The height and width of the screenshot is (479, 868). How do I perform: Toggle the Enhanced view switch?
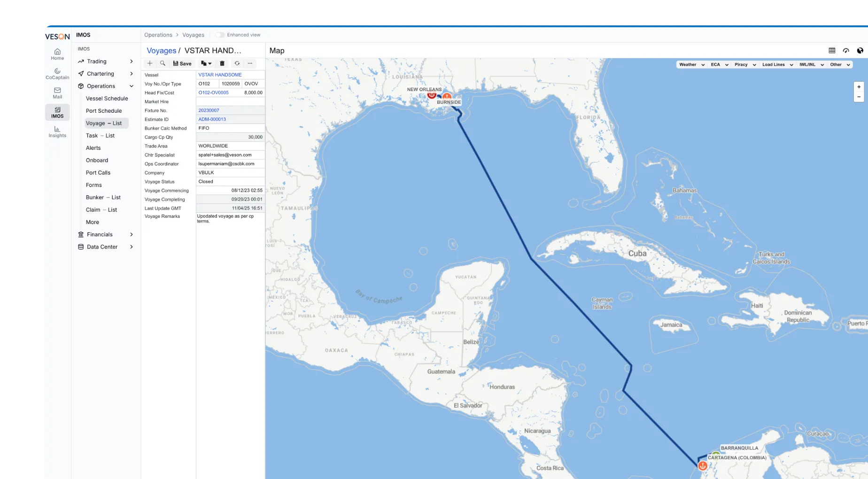(x=220, y=35)
